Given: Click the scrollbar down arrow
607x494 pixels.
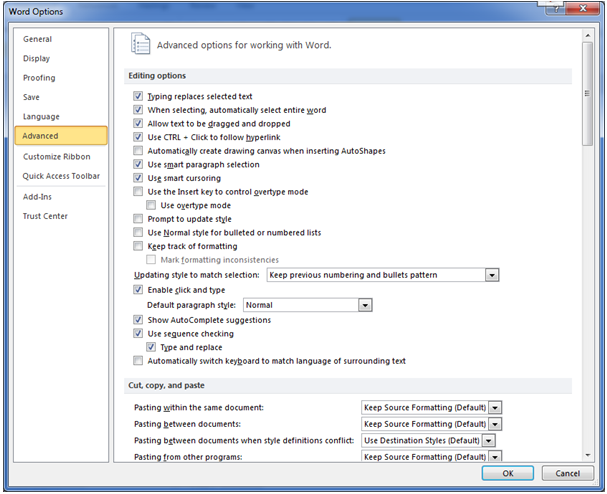Looking at the screenshot, I should [588, 455].
